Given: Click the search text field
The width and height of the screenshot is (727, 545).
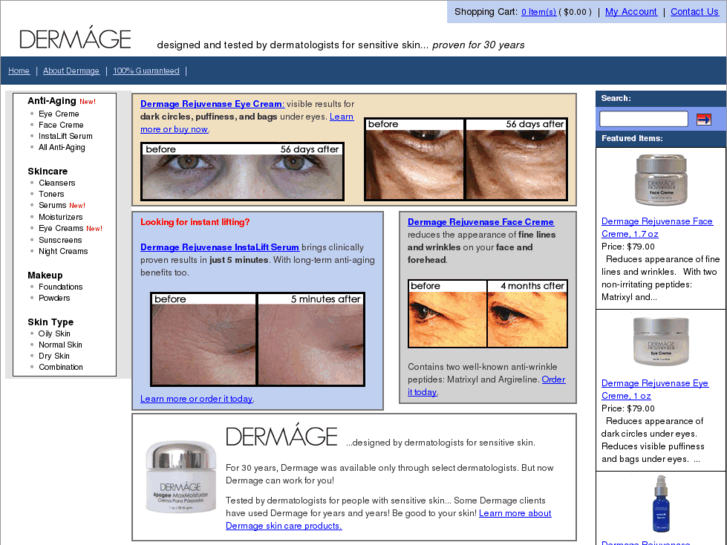Looking at the screenshot, I should click(644, 119).
